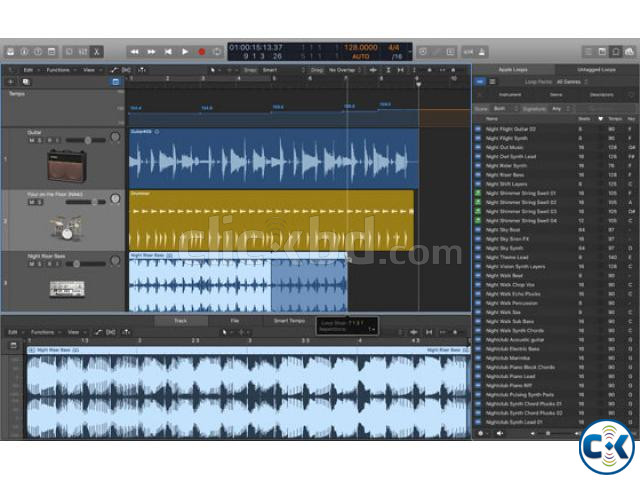Select the yellow Drummer region
Screen dimensions: 640x480
point(271,220)
